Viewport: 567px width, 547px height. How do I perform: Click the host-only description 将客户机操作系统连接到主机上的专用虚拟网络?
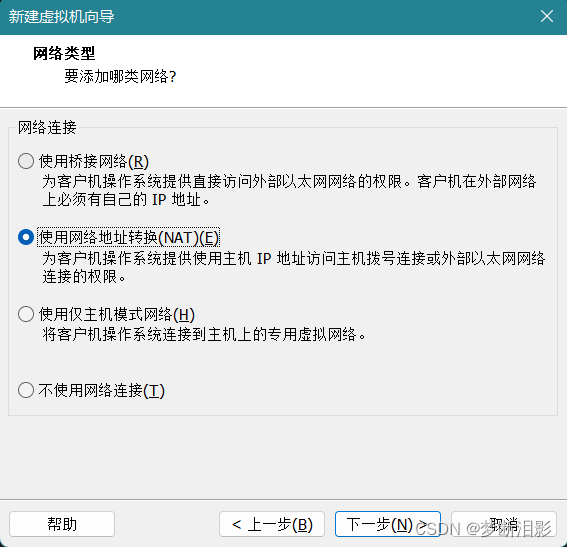tap(204, 334)
